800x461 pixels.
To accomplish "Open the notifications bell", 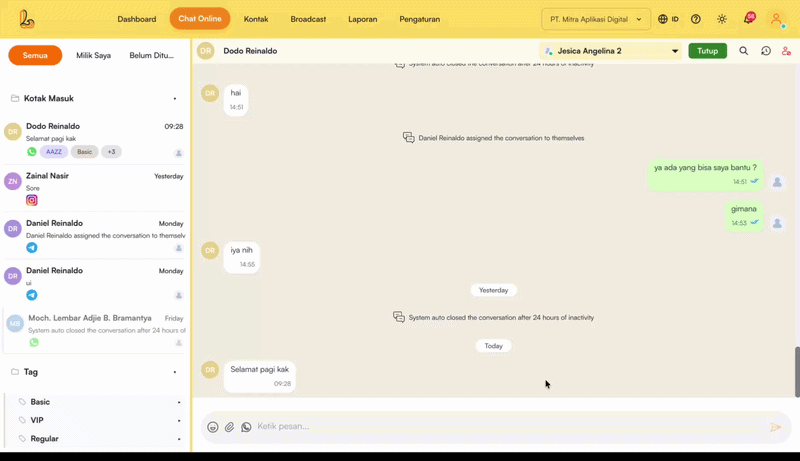I will click(748, 19).
